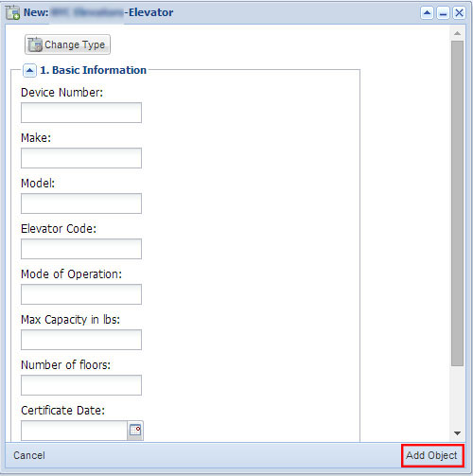Click the Change Type button
Viewport: 473px width, 476px height.
(67, 44)
